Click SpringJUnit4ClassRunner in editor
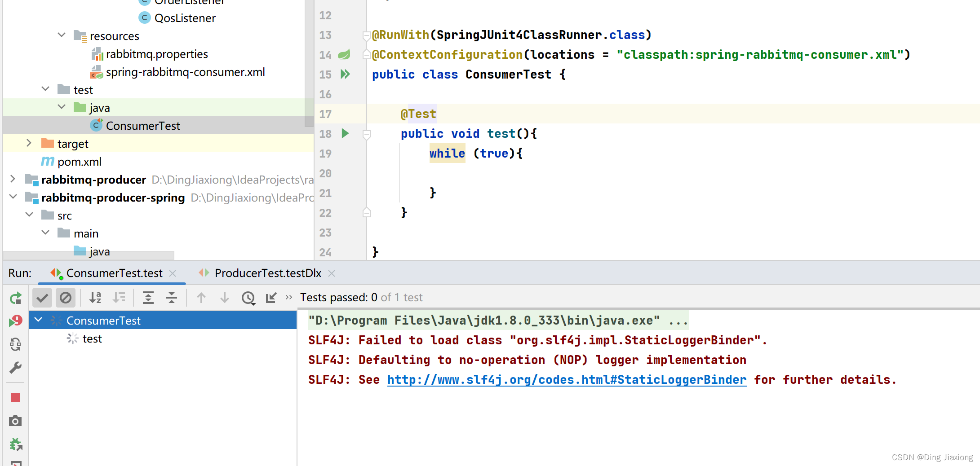980x466 pixels. point(519,35)
